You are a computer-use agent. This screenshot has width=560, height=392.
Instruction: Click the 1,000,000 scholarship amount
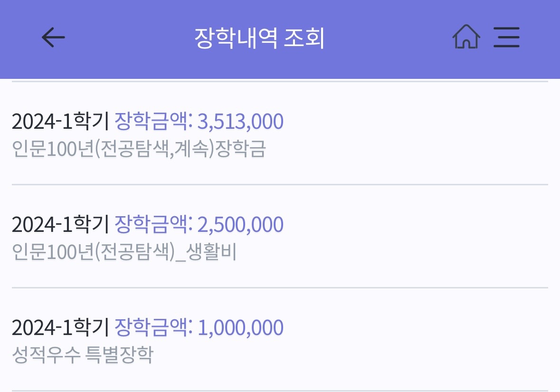(240, 328)
